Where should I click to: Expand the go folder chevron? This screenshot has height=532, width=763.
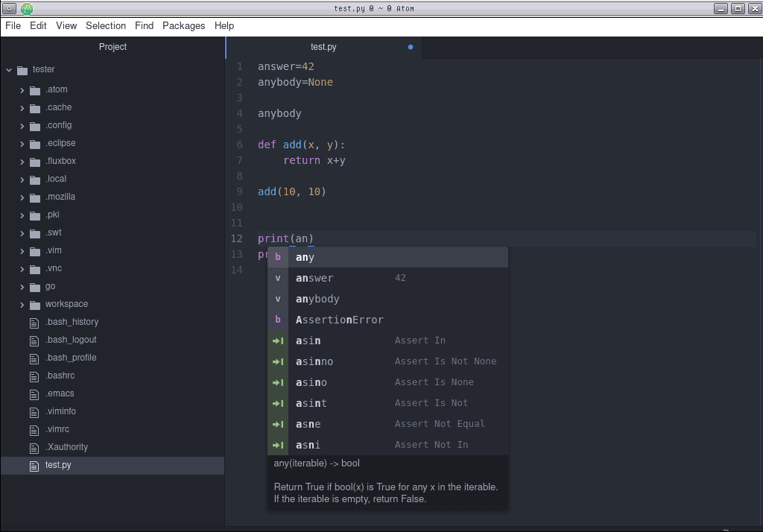[22, 287]
